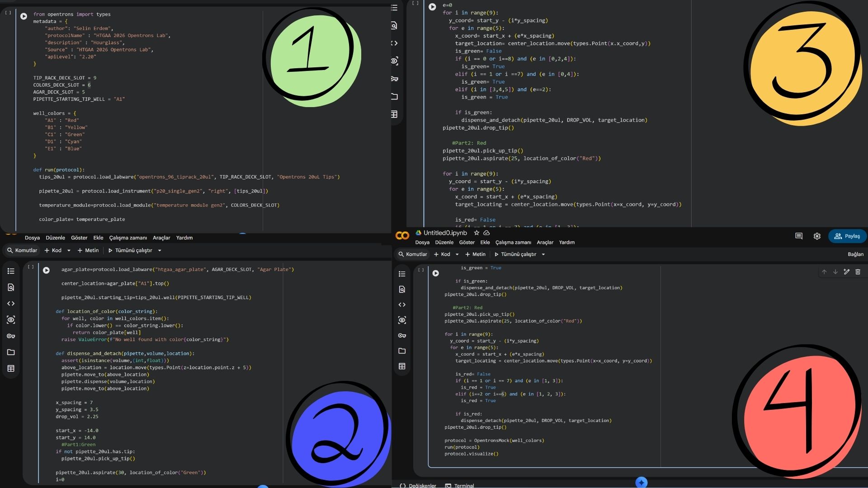The image size is (868, 488).
Task: Click the code snippets icon in sidebar
Action: [402, 305]
